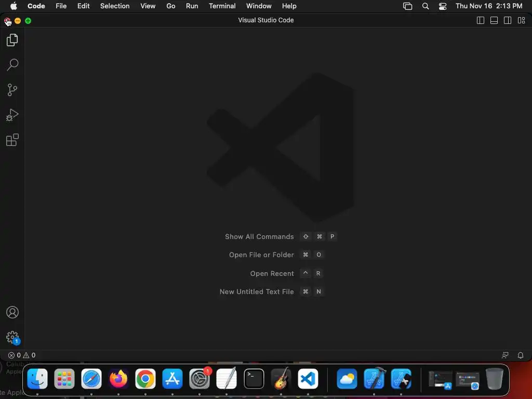The width and height of the screenshot is (532, 399).
Task: Click Visual Studio Code Dock icon
Action: point(308,379)
